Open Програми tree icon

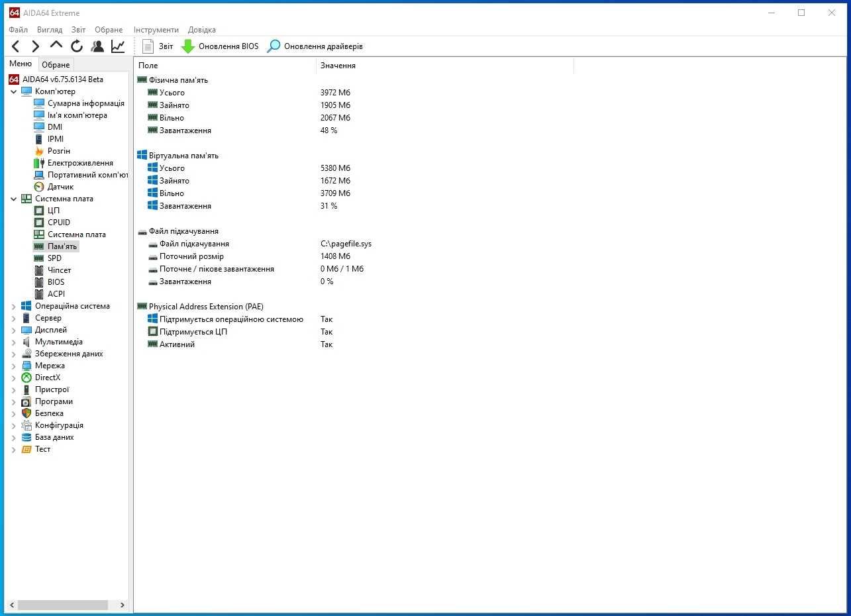click(26, 401)
